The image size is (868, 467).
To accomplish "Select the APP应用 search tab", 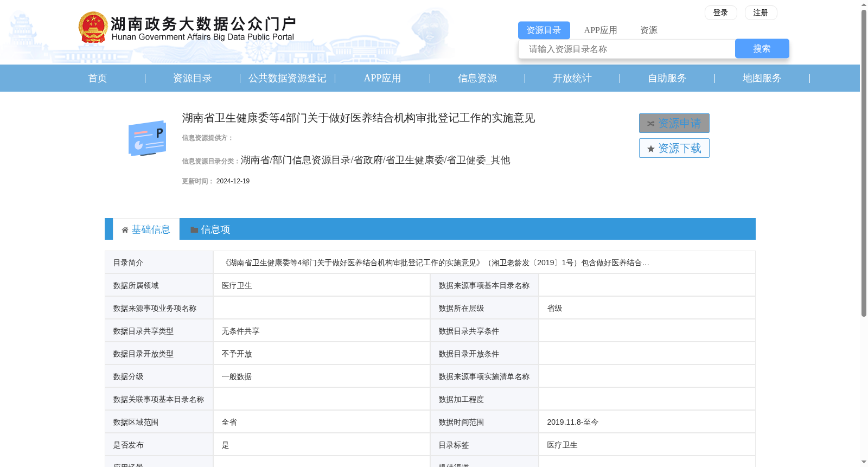I will tap(601, 30).
